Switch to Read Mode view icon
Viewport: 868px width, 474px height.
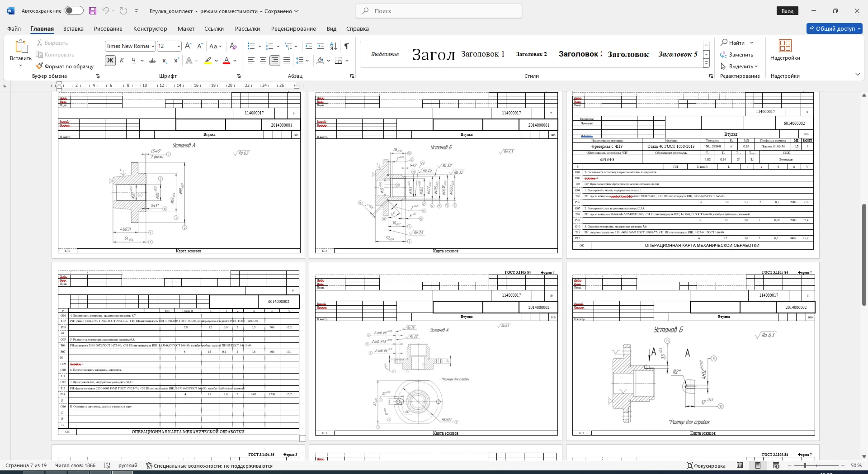[x=740, y=465]
